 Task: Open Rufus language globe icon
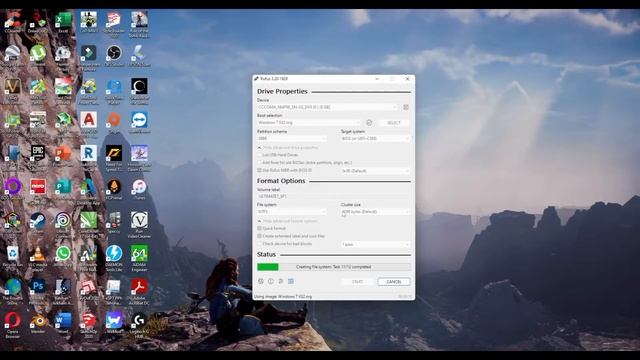[261, 281]
